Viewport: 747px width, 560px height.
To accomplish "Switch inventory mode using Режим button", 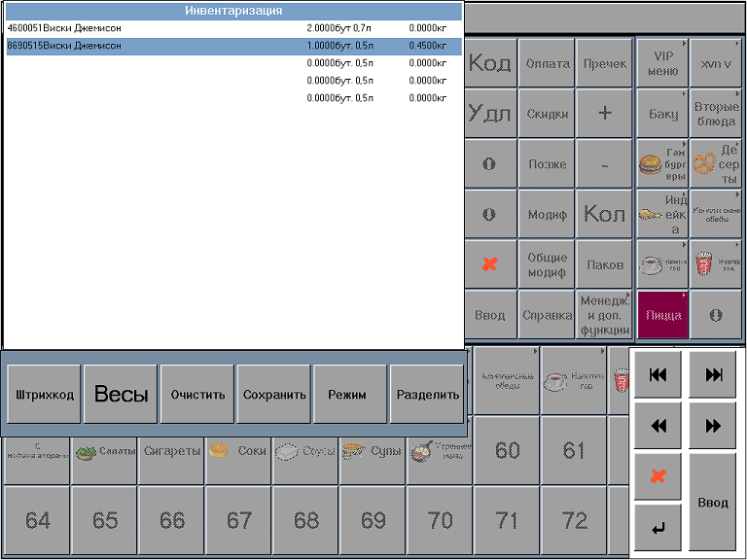I will tap(349, 395).
